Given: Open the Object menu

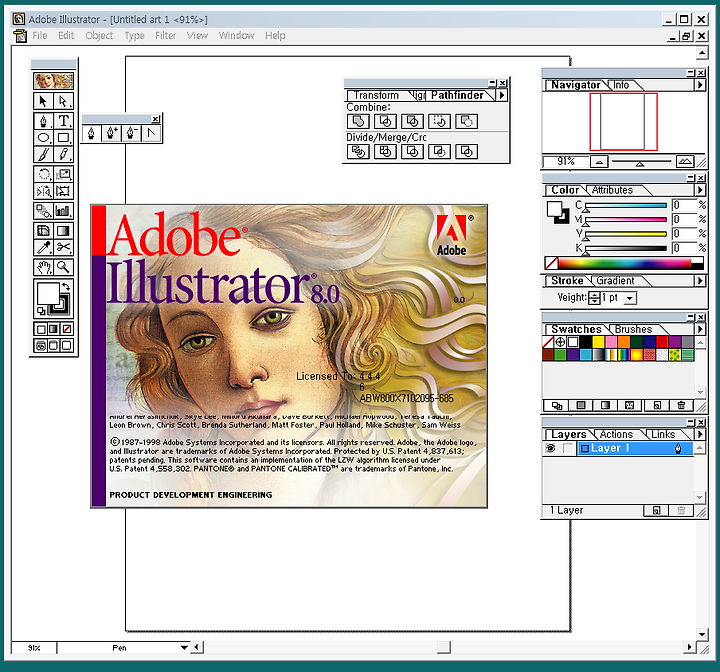Looking at the screenshot, I should pyautogui.click(x=99, y=35).
